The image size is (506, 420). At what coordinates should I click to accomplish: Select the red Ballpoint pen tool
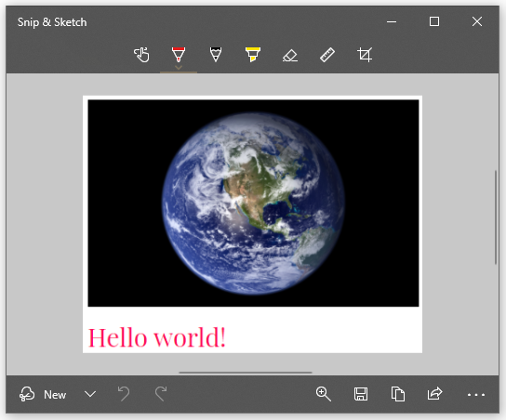[x=179, y=54]
